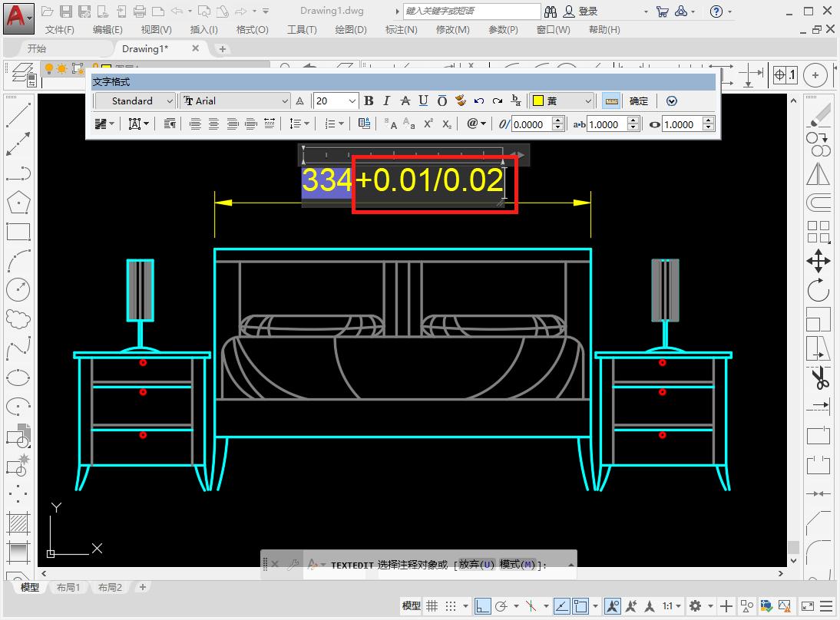840x620 pixels.
Task: Toggle ortho mode in status bar
Action: pos(482,606)
